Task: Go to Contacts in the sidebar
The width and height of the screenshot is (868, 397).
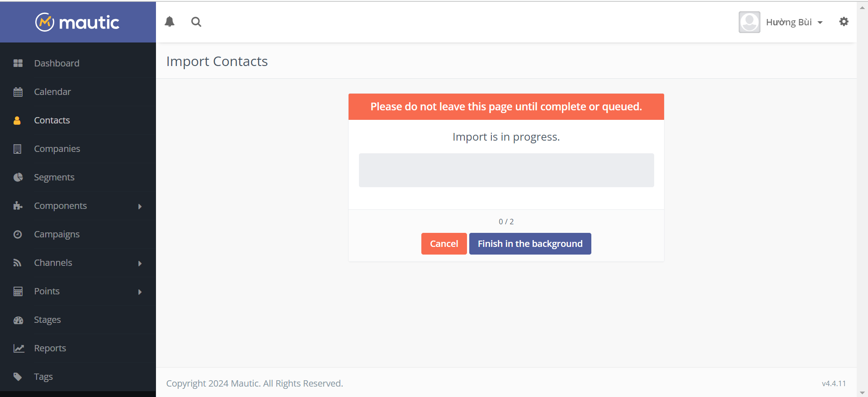Action: coord(52,120)
